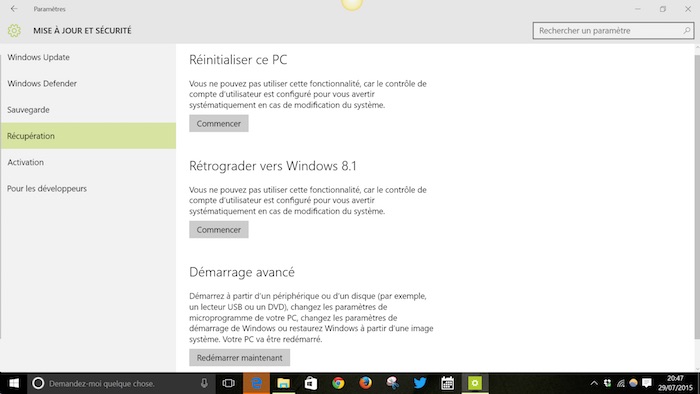The image size is (700, 394).
Task: Click the Redémarrer maintenant button
Action: 240,358
